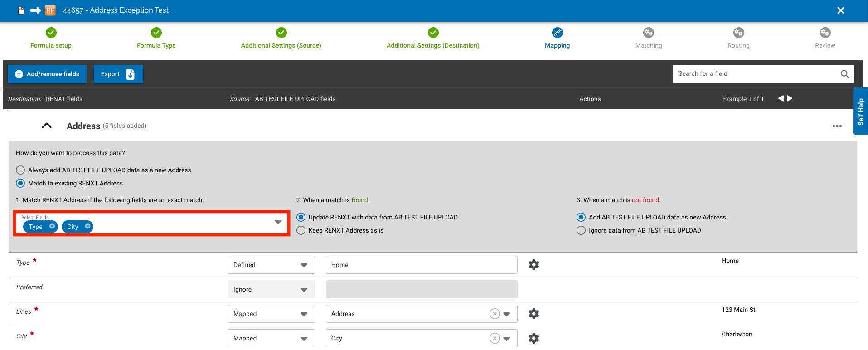
Task: Remove the City chip from Select Fields
Action: click(87, 226)
